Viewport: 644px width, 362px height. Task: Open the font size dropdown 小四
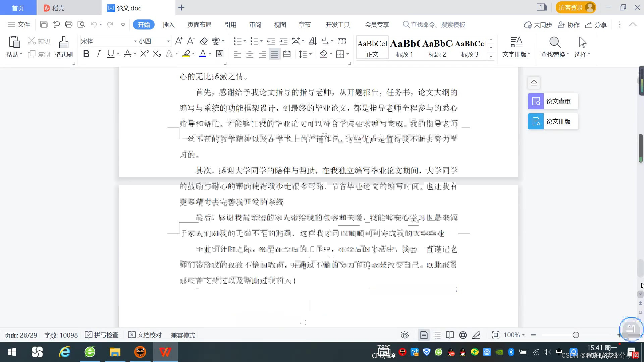point(168,41)
